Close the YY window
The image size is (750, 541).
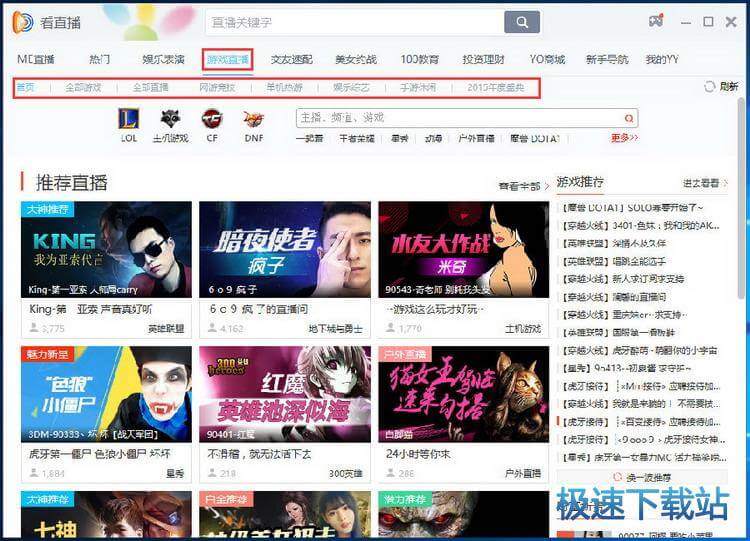[731, 22]
